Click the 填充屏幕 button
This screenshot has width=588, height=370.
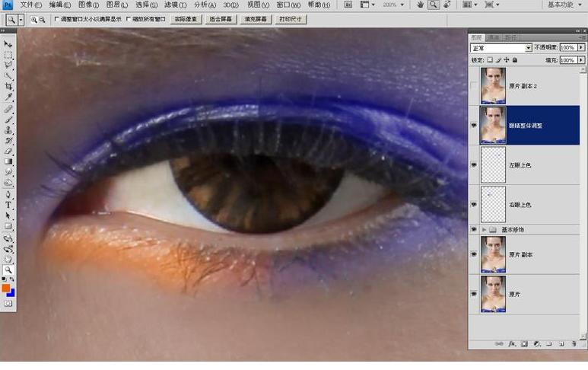tap(256, 19)
